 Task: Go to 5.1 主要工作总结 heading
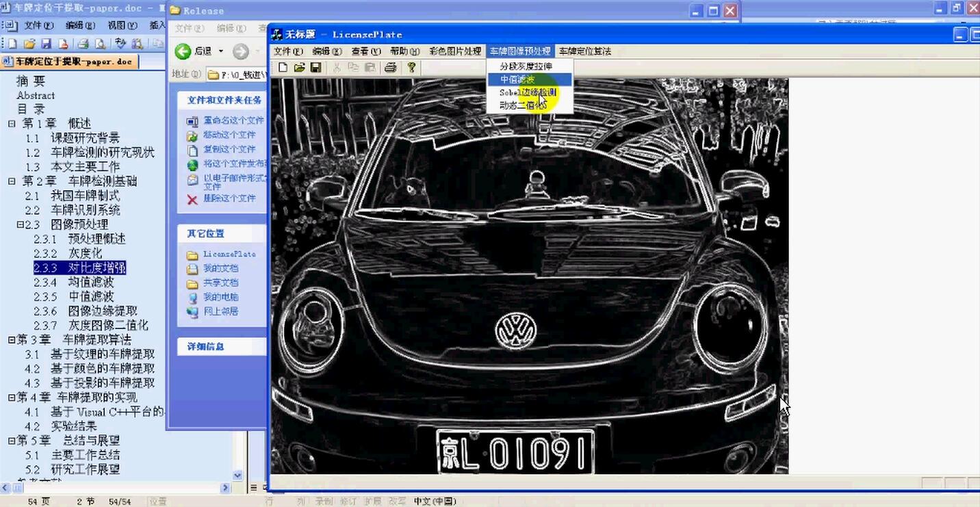click(73, 454)
